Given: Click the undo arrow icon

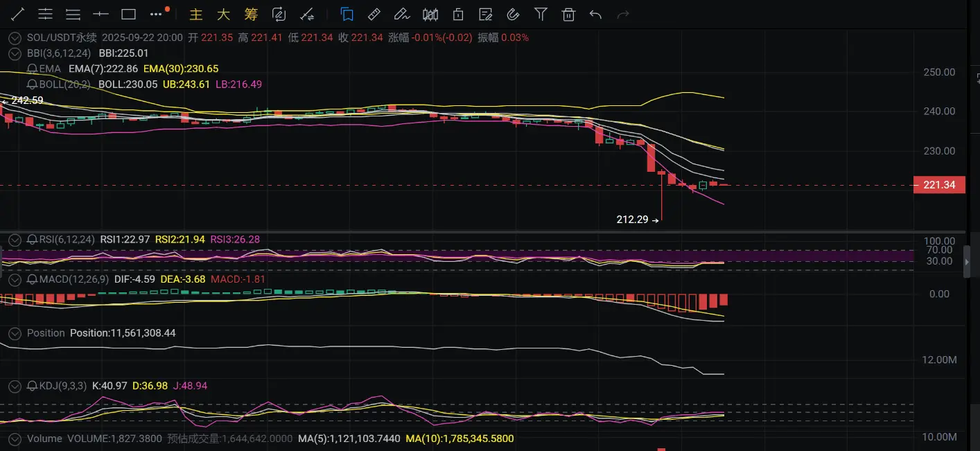Looking at the screenshot, I should click(x=595, y=14).
